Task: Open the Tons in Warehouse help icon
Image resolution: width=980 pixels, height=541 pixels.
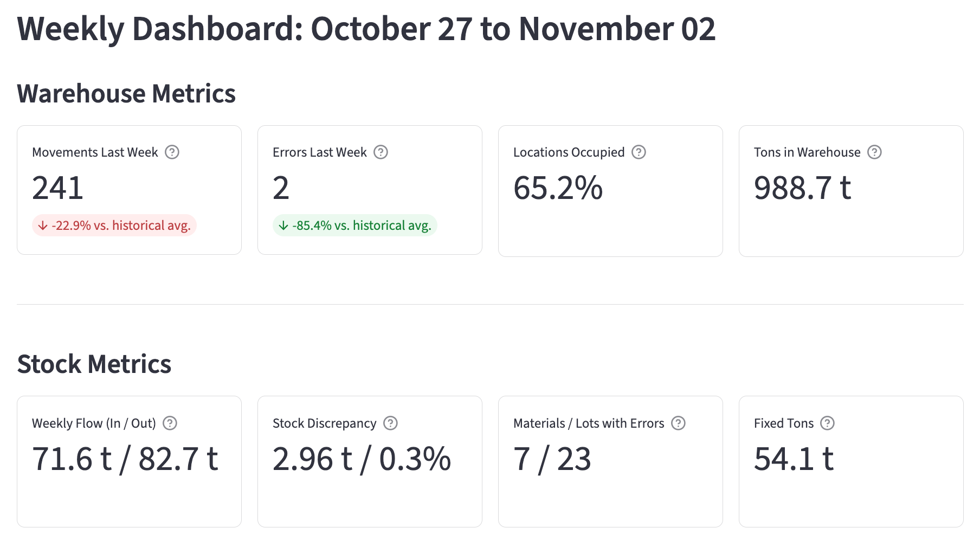Action: (875, 152)
